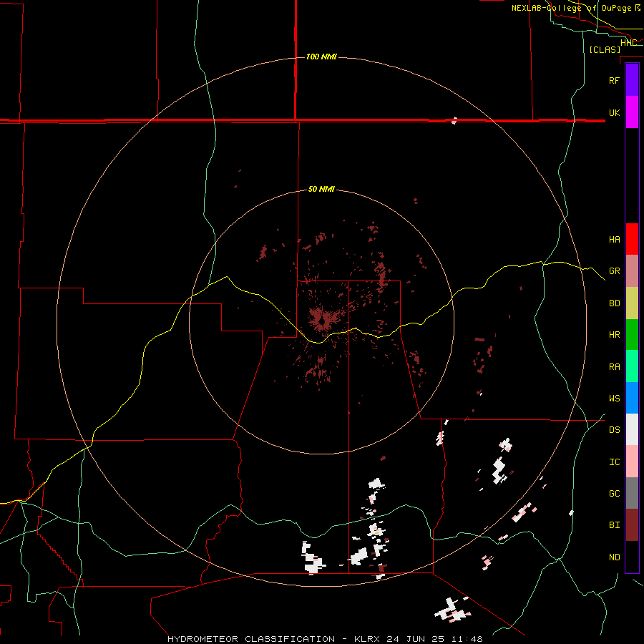This screenshot has width=644, height=644.
Task: Click the green HR legend color swatch
Action: tap(632, 335)
